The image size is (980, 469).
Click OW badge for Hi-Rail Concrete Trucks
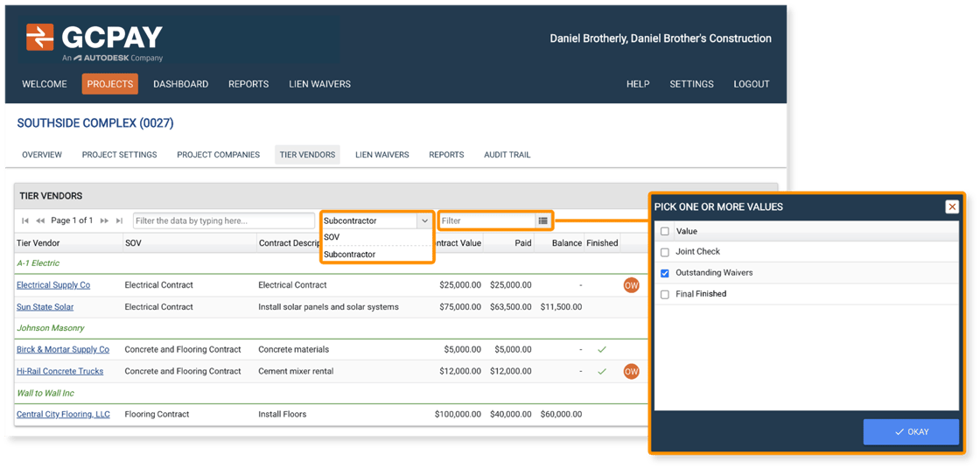pyautogui.click(x=631, y=371)
